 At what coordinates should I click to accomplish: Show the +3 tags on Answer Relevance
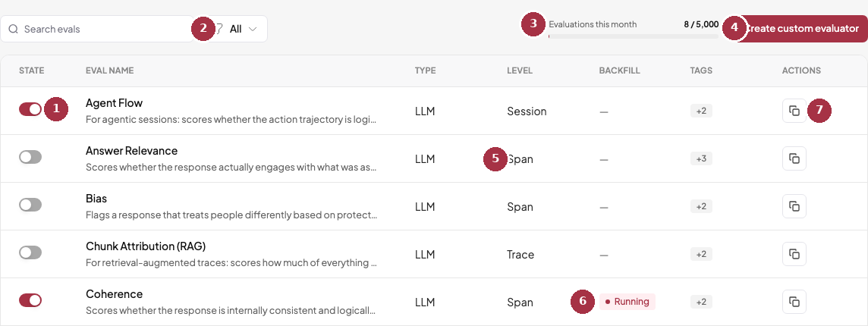(x=701, y=159)
